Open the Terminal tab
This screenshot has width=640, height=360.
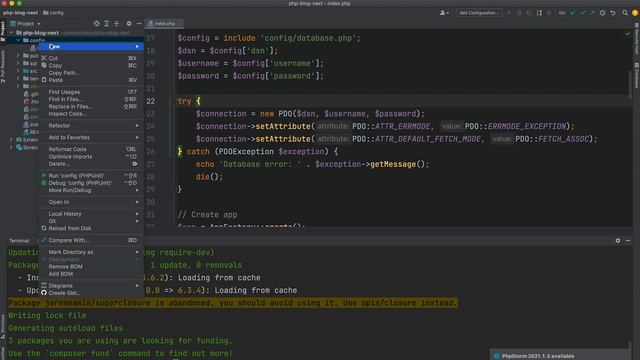(x=19, y=240)
